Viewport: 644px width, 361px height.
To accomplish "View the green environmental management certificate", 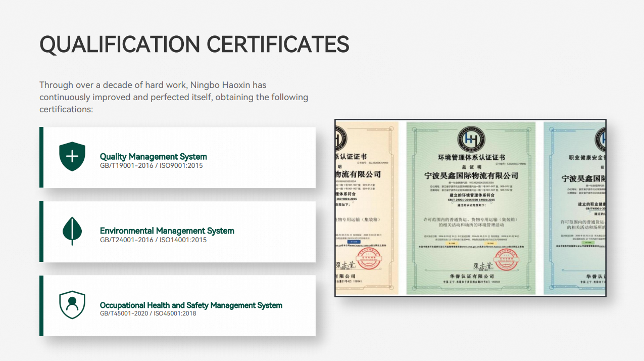I will 471,208.
